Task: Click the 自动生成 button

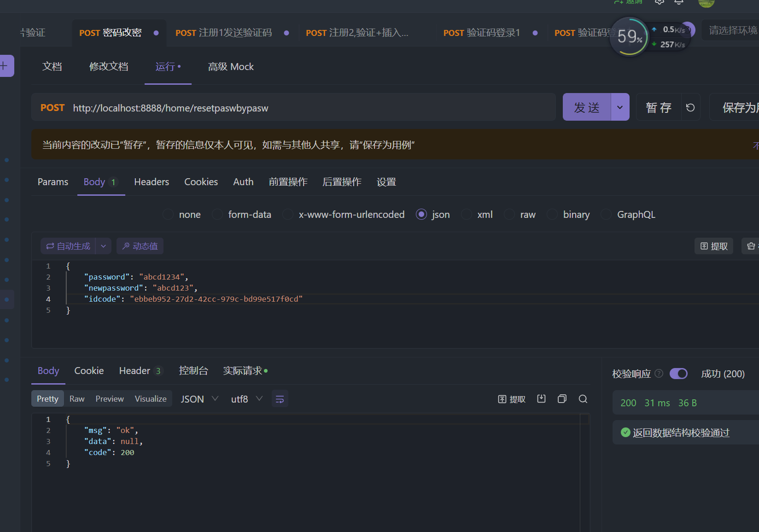Action: pyautogui.click(x=68, y=246)
